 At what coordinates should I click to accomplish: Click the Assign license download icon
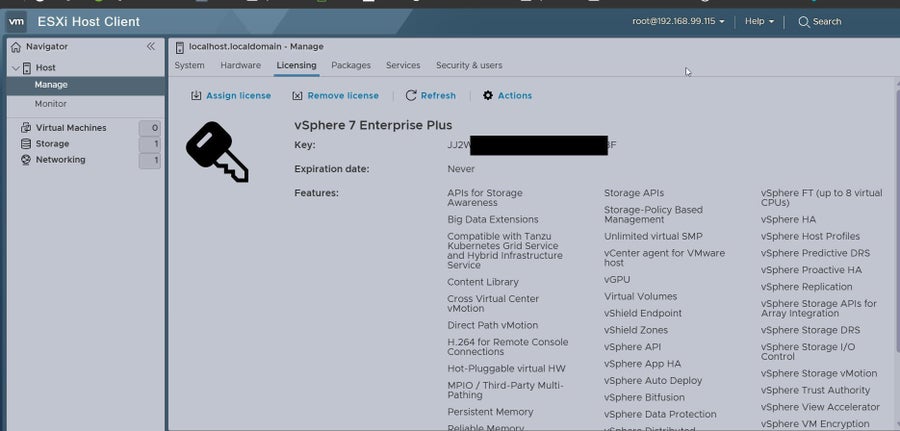196,96
